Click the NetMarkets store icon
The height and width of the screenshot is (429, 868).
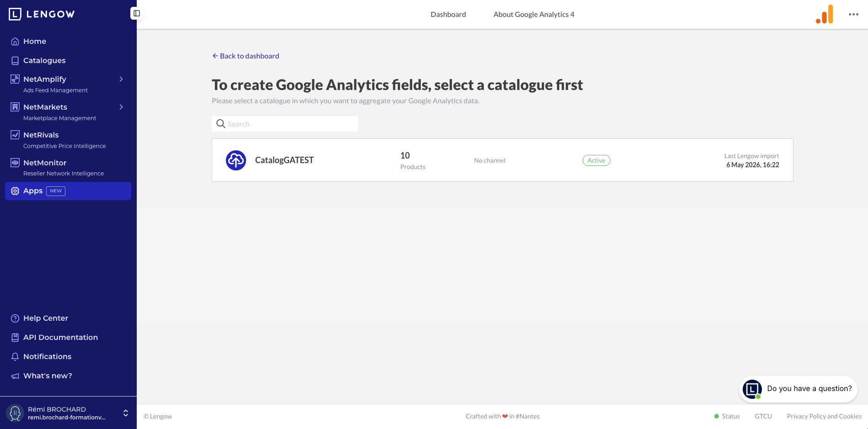click(15, 107)
